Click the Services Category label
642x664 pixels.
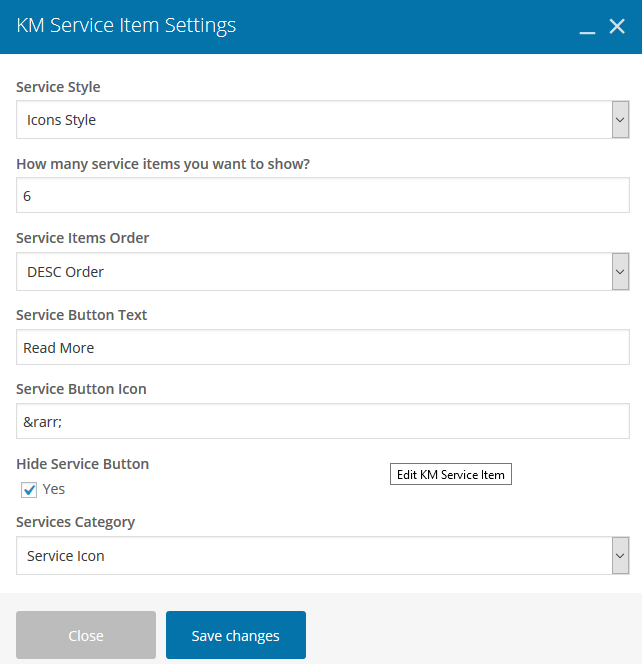(75, 522)
